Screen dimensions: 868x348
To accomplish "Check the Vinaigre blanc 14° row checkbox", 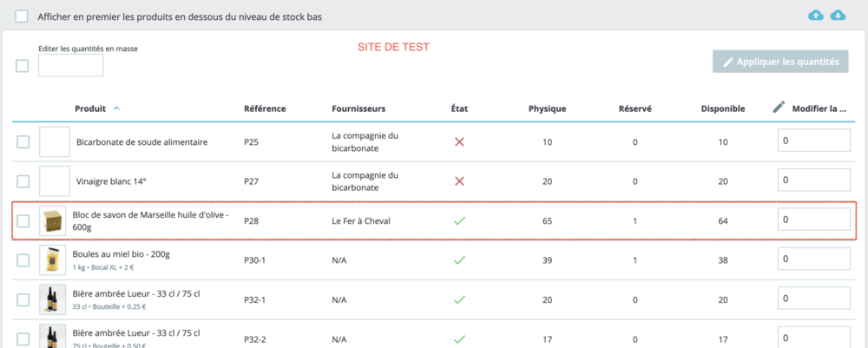I will (23, 181).
